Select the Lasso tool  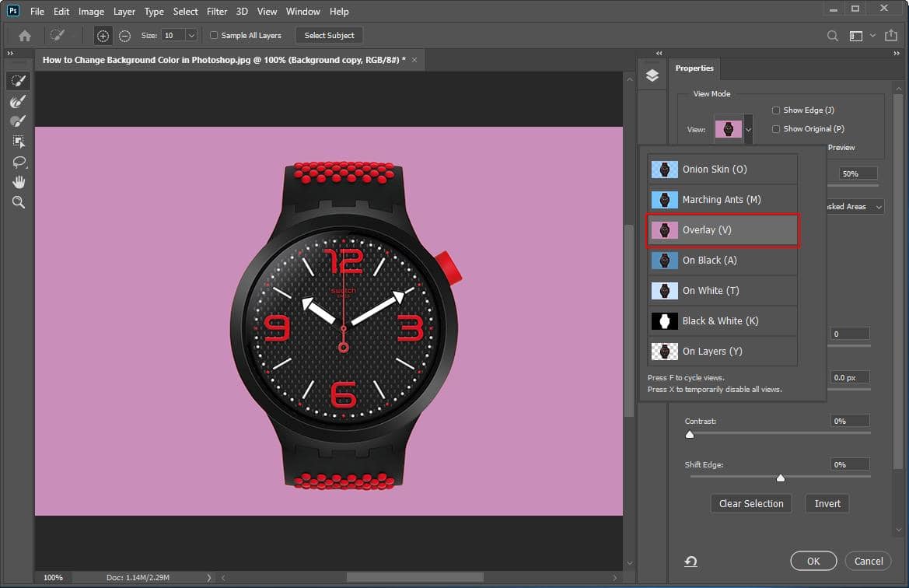[x=19, y=162]
